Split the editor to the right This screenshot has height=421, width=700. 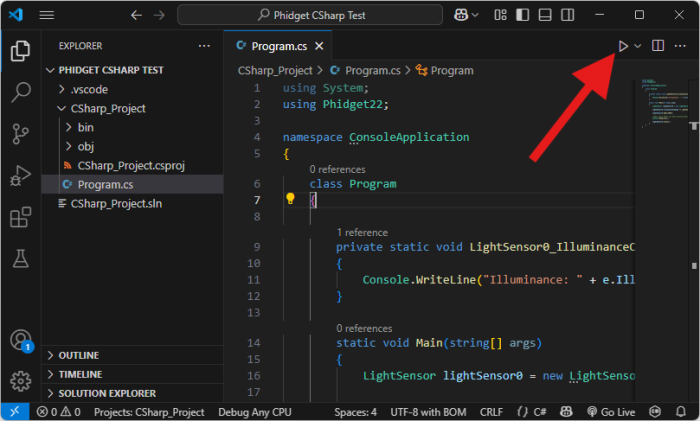pyautogui.click(x=658, y=46)
